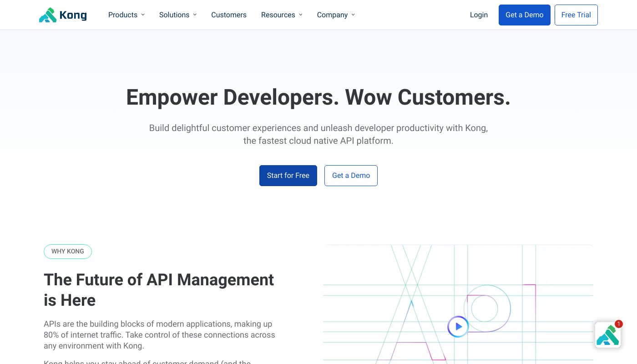Viewport: 637px width, 364px height.
Task: Expand the Resources dropdown chevron
Action: pyautogui.click(x=301, y=15)
